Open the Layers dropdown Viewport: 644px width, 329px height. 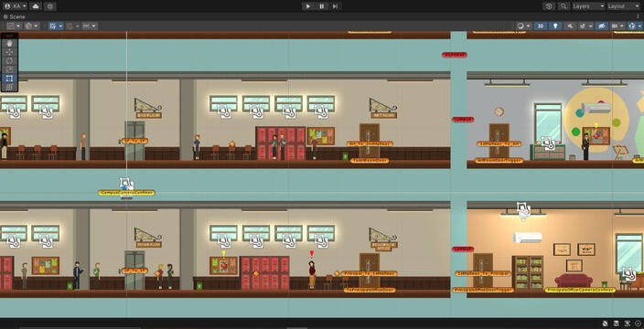click(x=588, y=6)
